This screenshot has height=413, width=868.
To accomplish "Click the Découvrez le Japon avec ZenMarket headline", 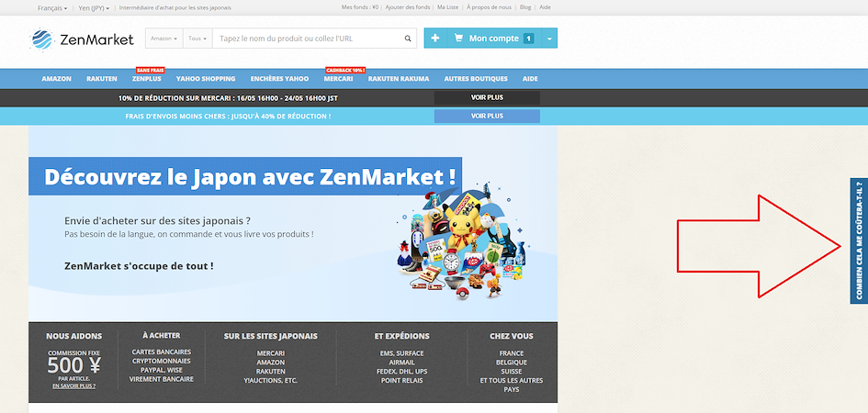I will 250,176.
